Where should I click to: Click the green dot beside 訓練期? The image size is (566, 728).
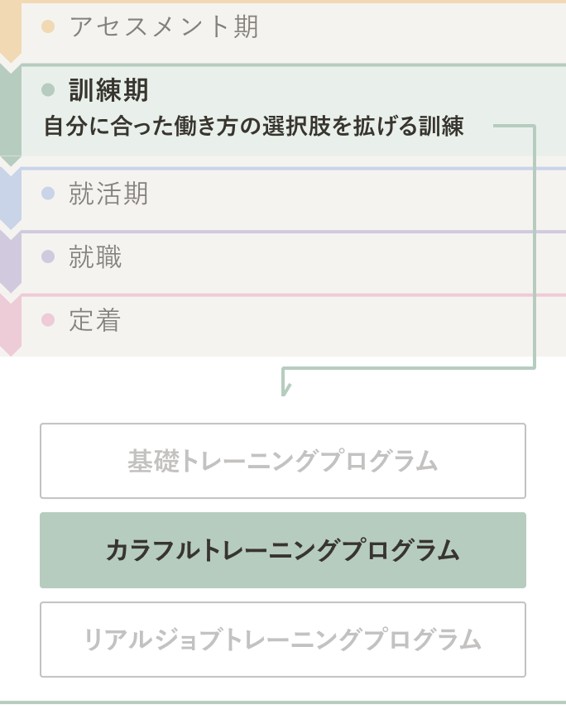point(48,89)
